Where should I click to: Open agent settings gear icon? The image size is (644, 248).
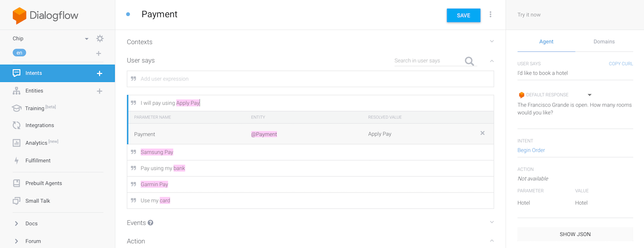100,39
